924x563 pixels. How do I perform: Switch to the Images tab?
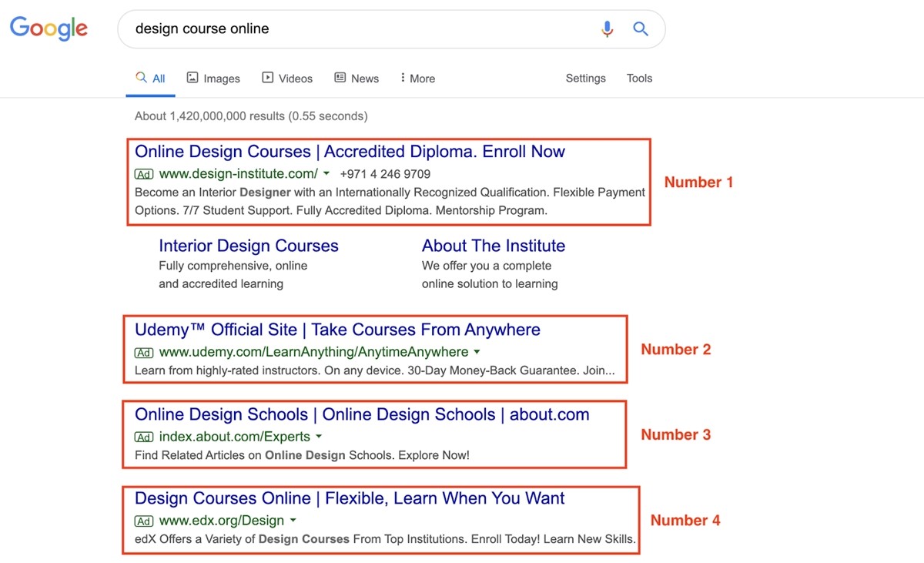click(213, 79)
